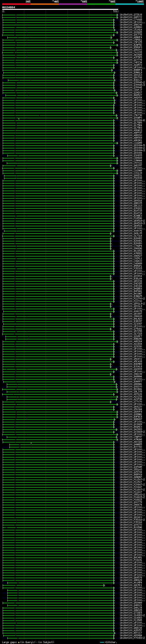Select hit UniRef100_Q0CTT5
146x644 pixels.
coord(131,35)
